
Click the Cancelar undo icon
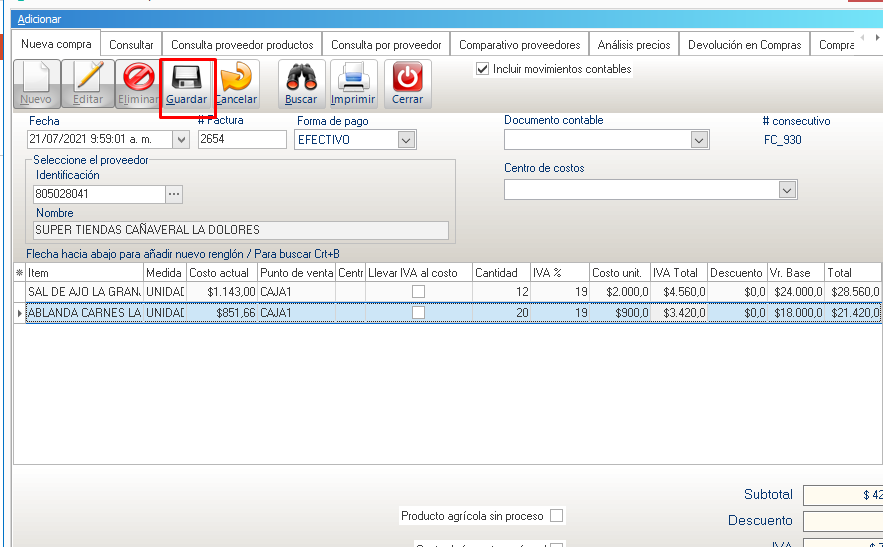236,84
